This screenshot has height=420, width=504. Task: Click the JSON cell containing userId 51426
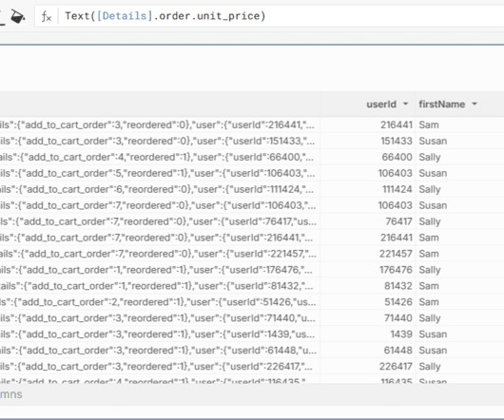click(x=160, y=302)
